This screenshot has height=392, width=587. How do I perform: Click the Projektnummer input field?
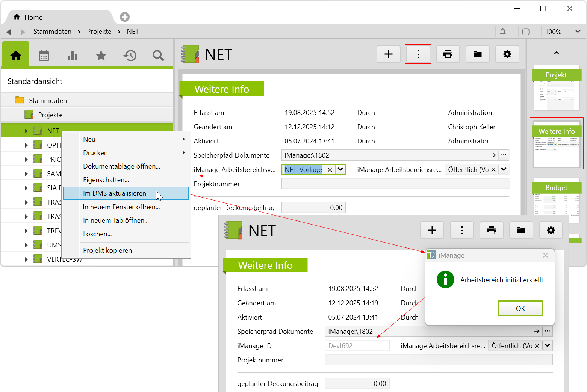tap(395, 184)
